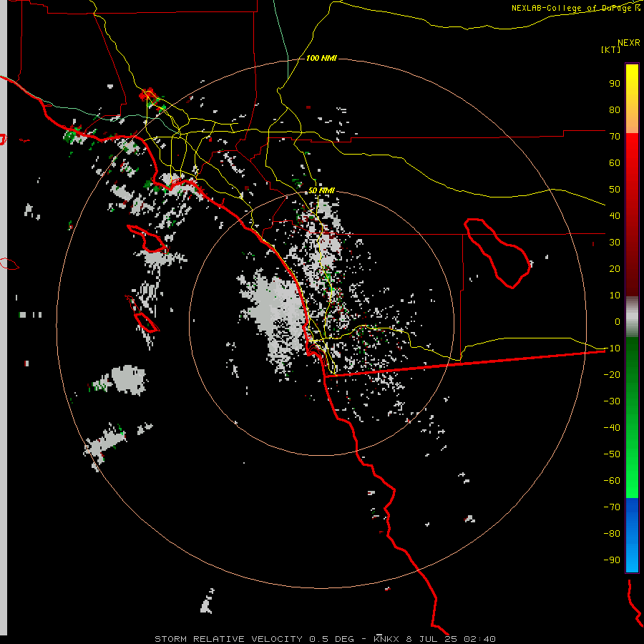Click the "NEXR" label above the color scale
Screen dimensions: 644x644
(629, 43)
